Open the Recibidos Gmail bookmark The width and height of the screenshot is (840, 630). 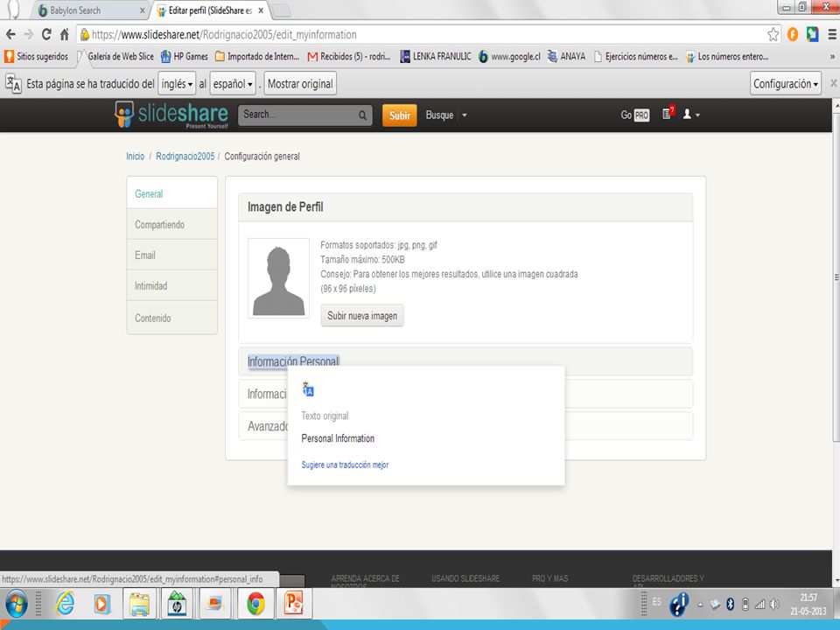349,56
